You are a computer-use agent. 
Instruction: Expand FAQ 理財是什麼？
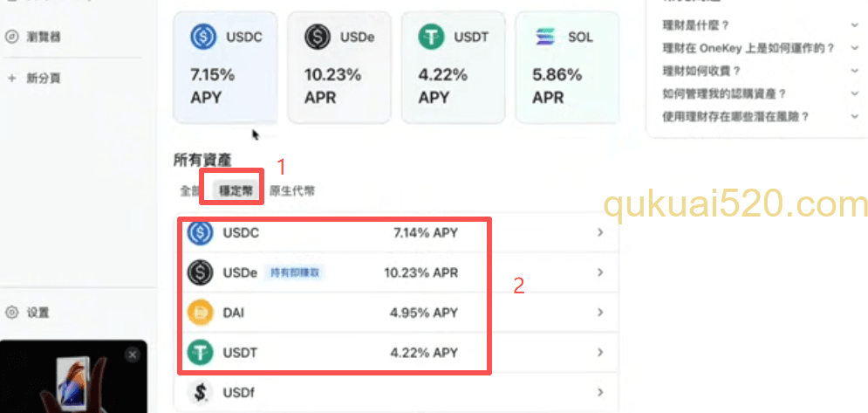761,25
